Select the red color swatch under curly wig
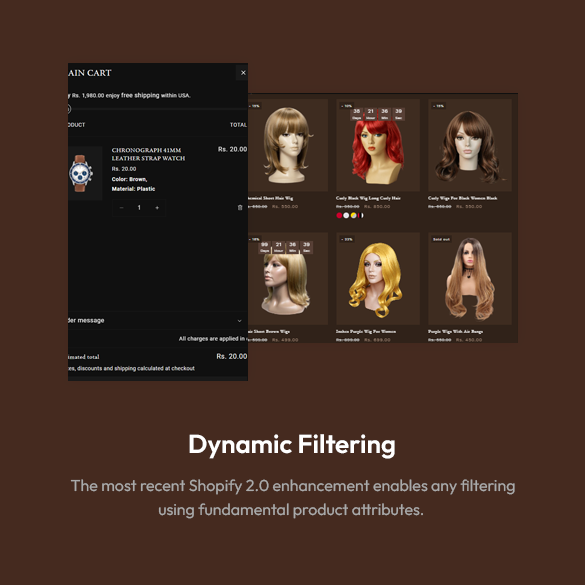Image resolution: width=585 pixels, height=585 pixels. (339, 215)
